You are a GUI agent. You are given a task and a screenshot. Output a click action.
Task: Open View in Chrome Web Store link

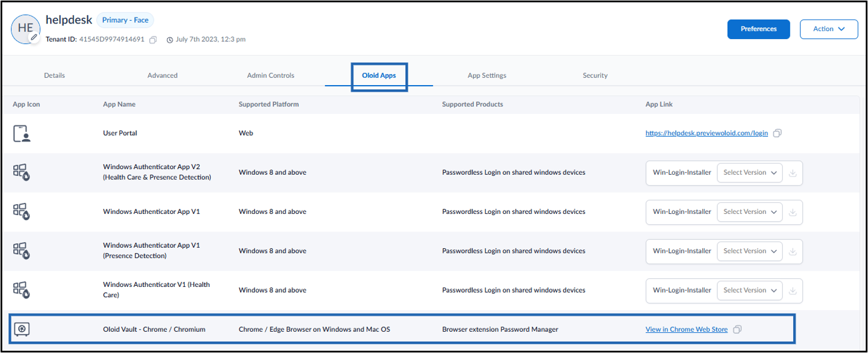pyautogui.click(x=687, y=329)
